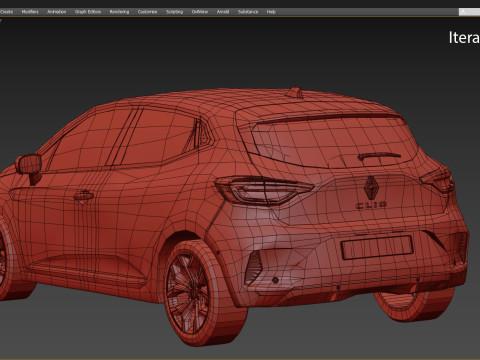Open the Arnold menu
The width and height of the screenshot is (480, 360).
click(x=223, y=12)
